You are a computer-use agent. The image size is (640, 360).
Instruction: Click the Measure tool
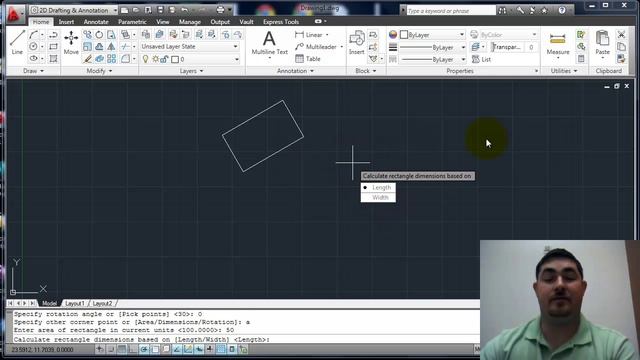coord(558,43)
